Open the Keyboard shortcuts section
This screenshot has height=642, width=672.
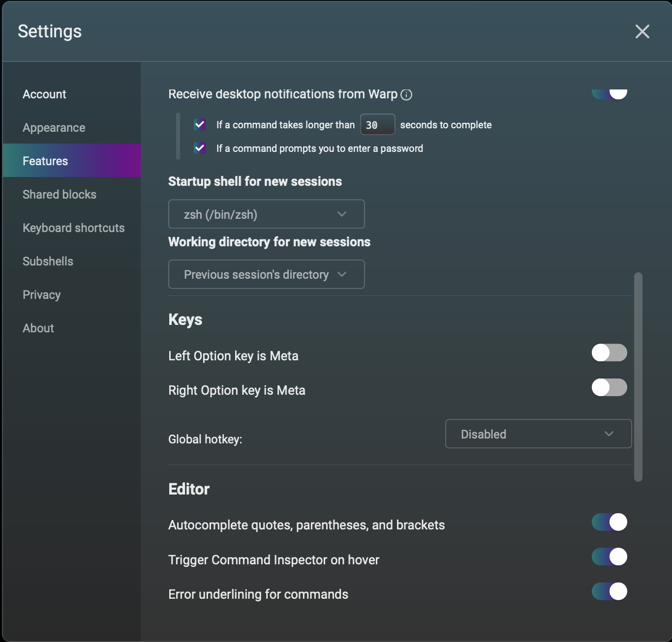(73, 228)
